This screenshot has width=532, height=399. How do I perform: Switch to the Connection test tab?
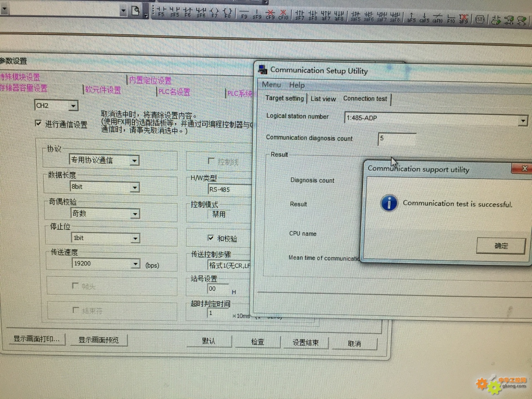point(365,99)
